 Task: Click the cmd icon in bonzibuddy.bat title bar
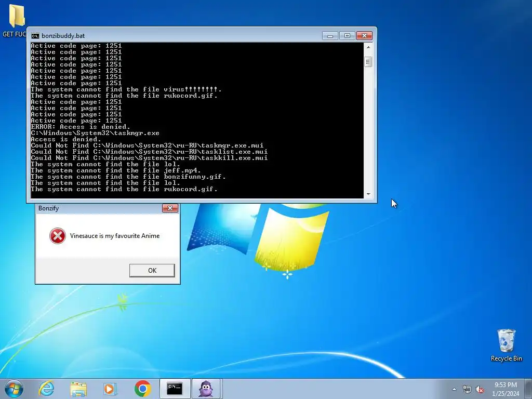pos(35,36)
